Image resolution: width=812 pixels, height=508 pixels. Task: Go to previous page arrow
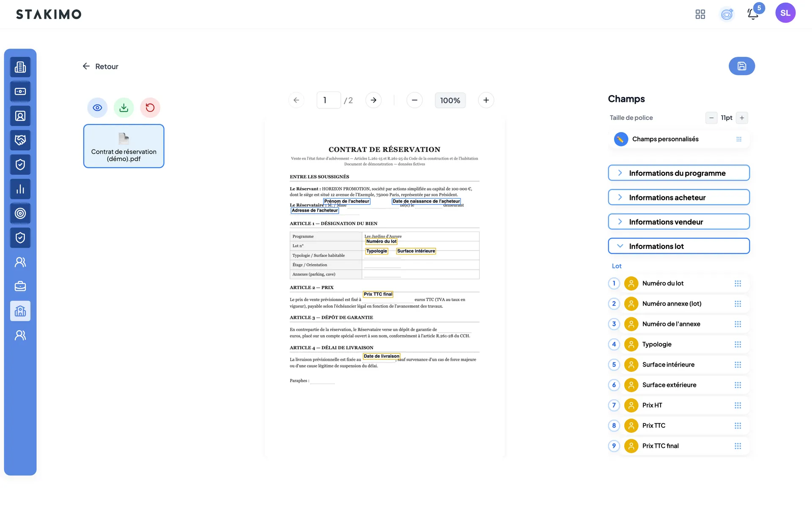coord(296,100)
